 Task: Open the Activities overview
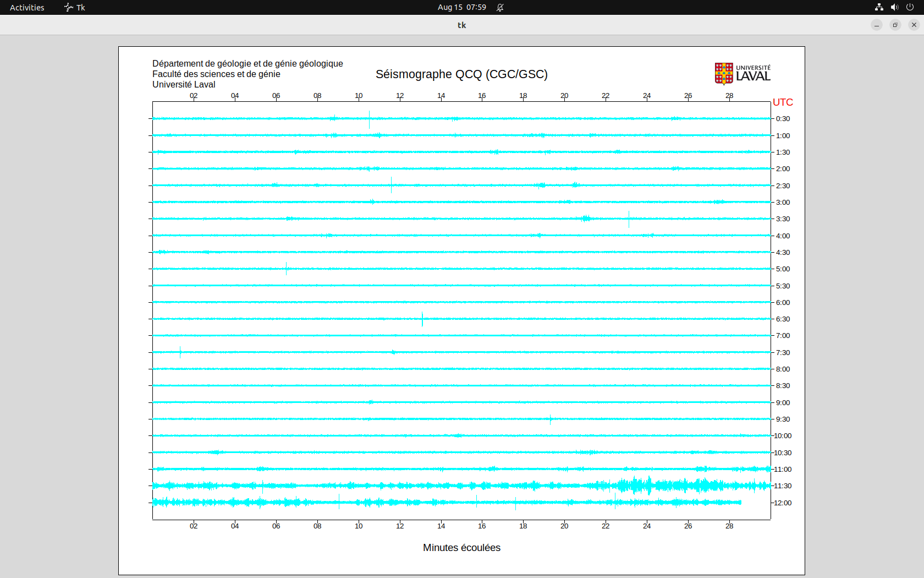click(27, 7)
